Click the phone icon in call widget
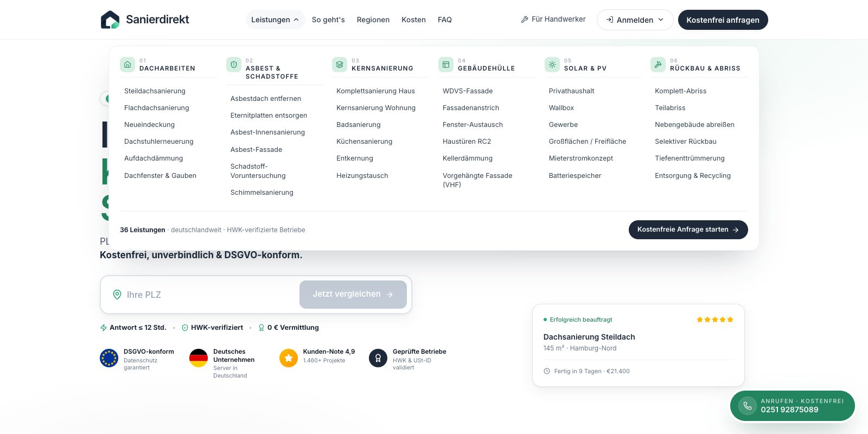 748,406
